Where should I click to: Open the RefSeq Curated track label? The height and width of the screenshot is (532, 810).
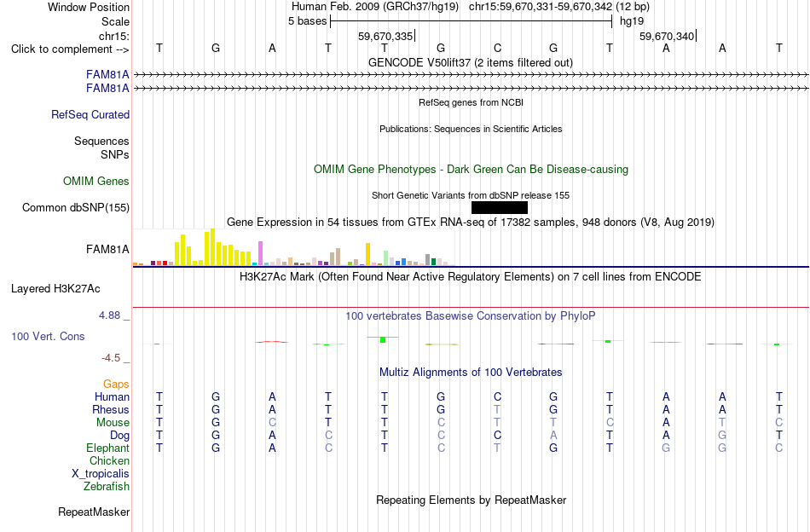pos(90,114)
